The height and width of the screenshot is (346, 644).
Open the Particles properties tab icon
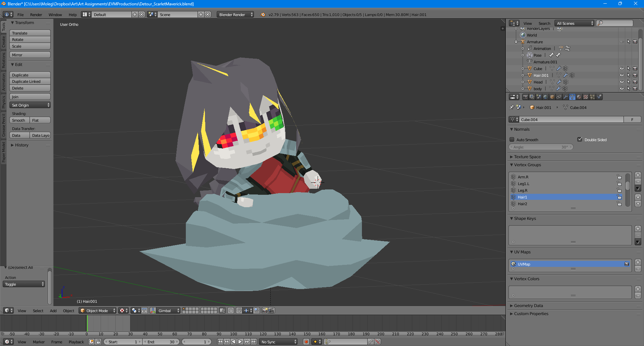[x=592, y=97]
